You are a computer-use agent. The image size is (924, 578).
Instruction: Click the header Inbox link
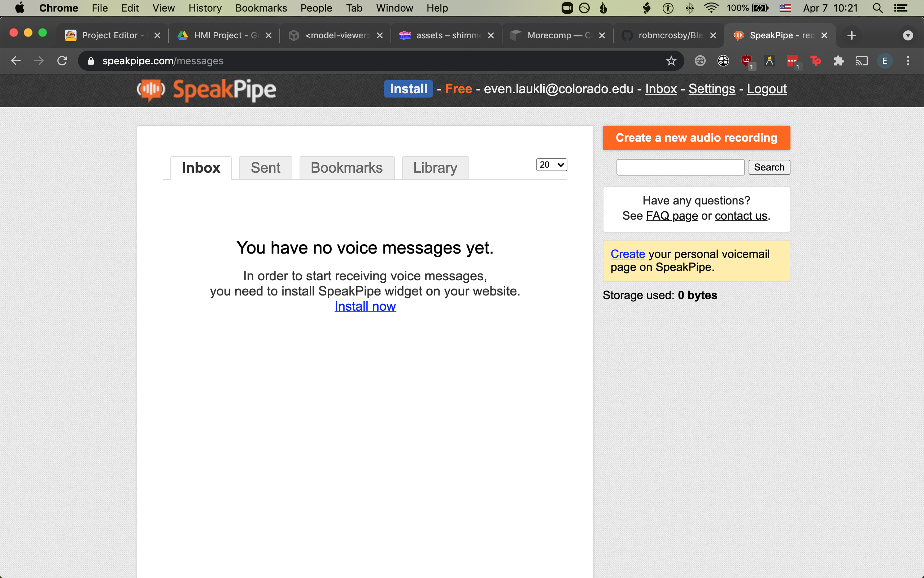(x=661, y=89)
